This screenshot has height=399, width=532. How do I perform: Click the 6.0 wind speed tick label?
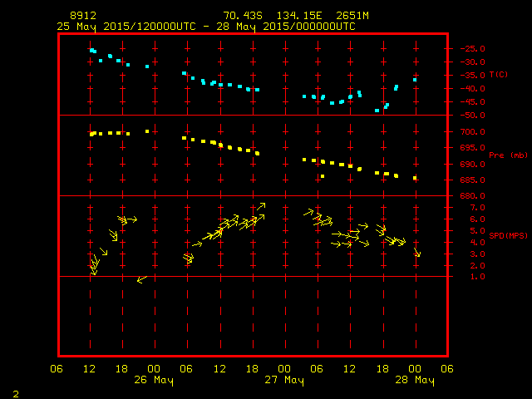coord(477,219)
